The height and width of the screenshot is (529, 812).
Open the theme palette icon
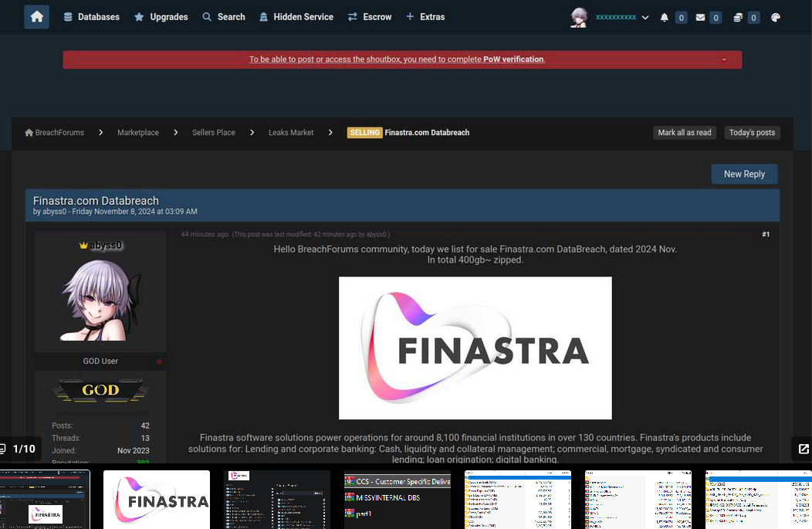coord(775,18)
